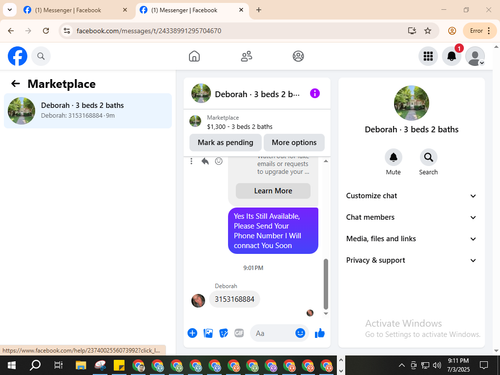Open Windows notification center icon
The height and width of the screenshot is (375, 500).
tap(484, 366)
